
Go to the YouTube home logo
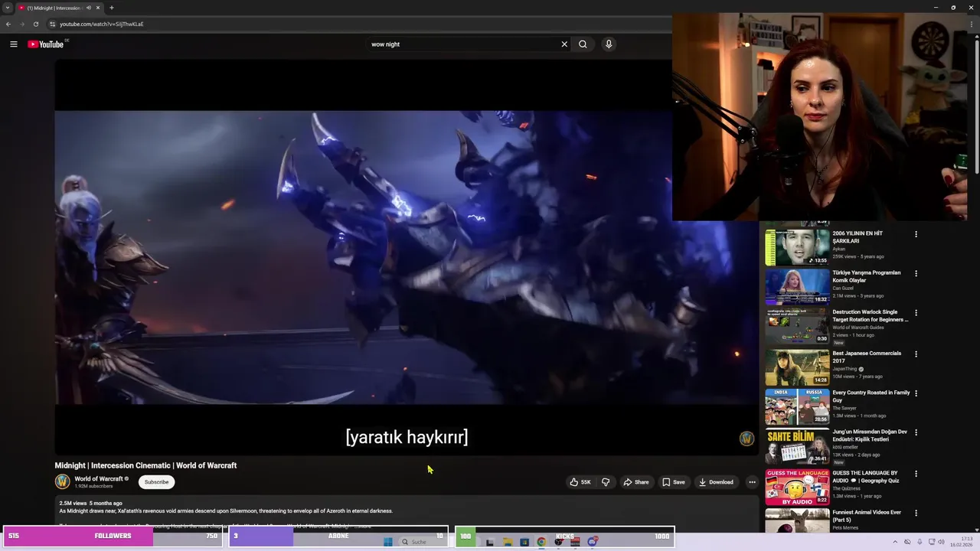(46, 44)
